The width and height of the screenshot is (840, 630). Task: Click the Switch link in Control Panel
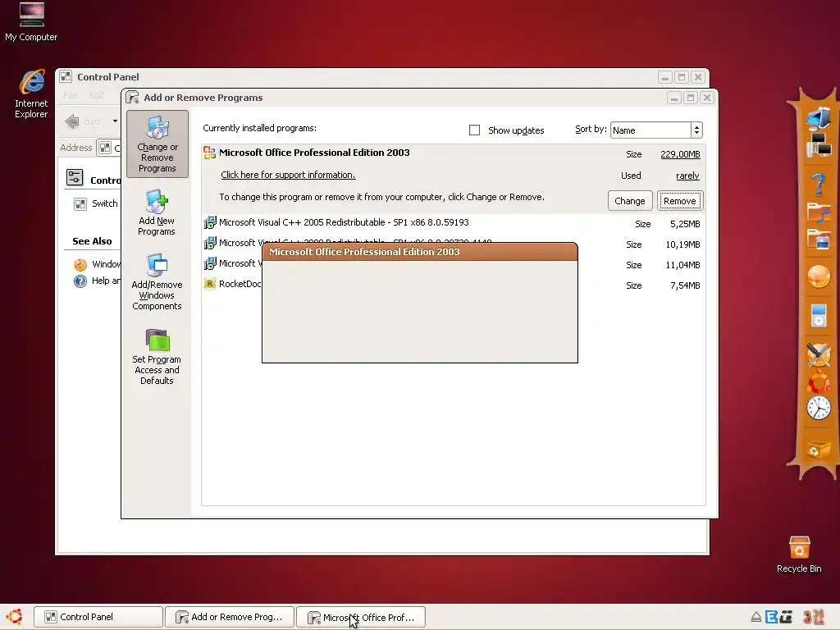(104, 203)
